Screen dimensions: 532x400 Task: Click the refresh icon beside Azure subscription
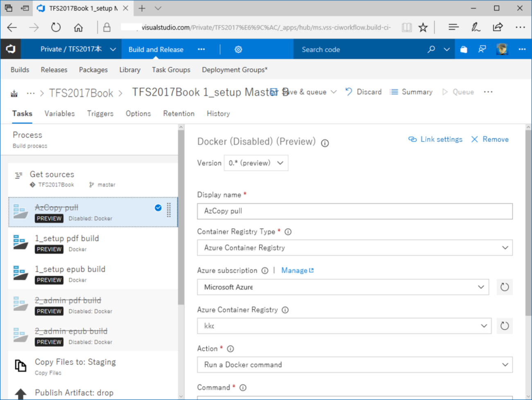[x=504, y=287]
